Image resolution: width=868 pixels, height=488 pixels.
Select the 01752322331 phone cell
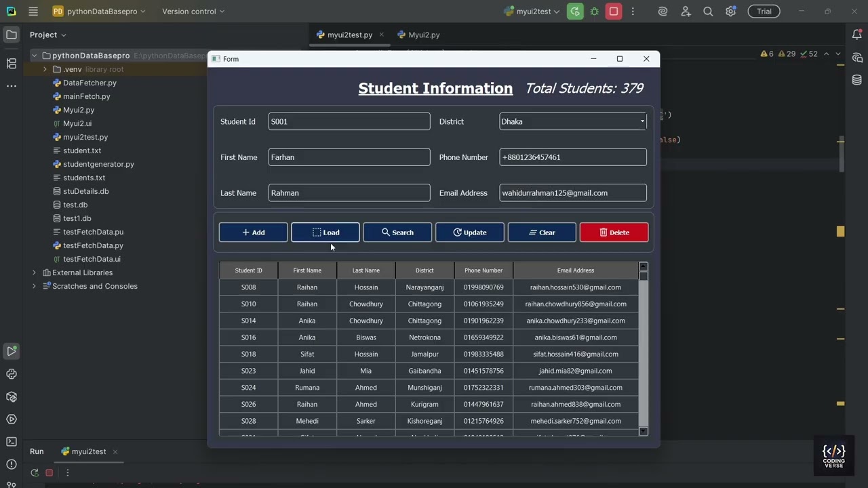pyautogui.click(x=484, y=388)
